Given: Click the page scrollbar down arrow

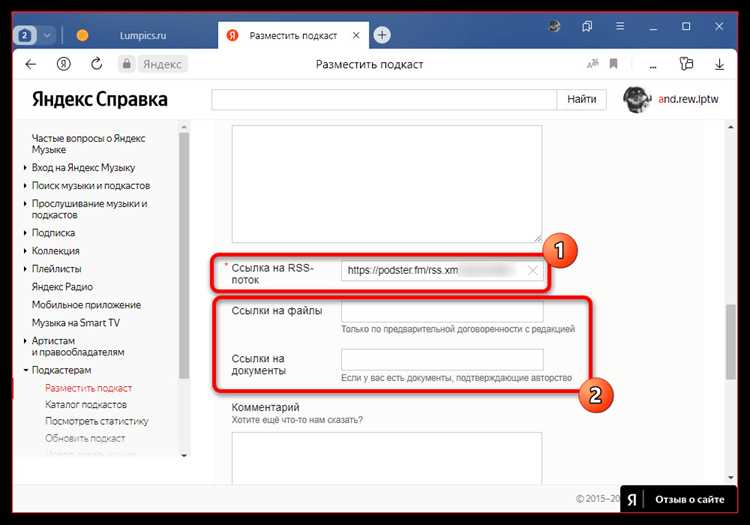Looking at the screenshot, I should [x=730, y=477].
